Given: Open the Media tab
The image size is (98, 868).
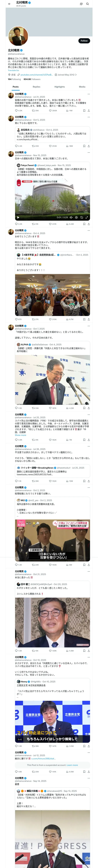Looking at the screenshot, I should tap(82, 87).
